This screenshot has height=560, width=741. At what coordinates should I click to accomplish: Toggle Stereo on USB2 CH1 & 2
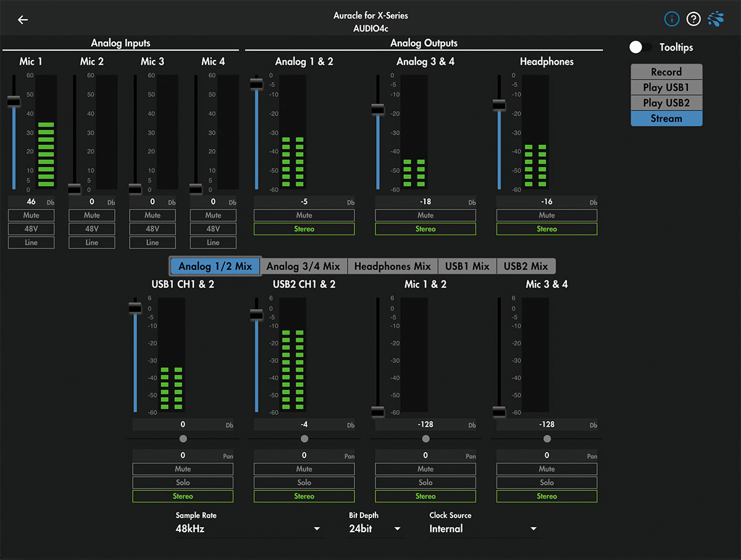304,496
